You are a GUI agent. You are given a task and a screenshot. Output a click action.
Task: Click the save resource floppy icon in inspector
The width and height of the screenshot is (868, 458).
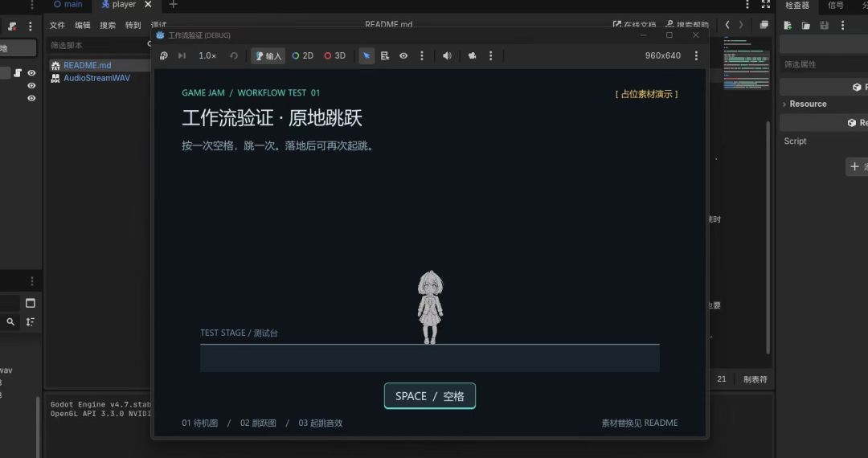click(x=825, y=26)
